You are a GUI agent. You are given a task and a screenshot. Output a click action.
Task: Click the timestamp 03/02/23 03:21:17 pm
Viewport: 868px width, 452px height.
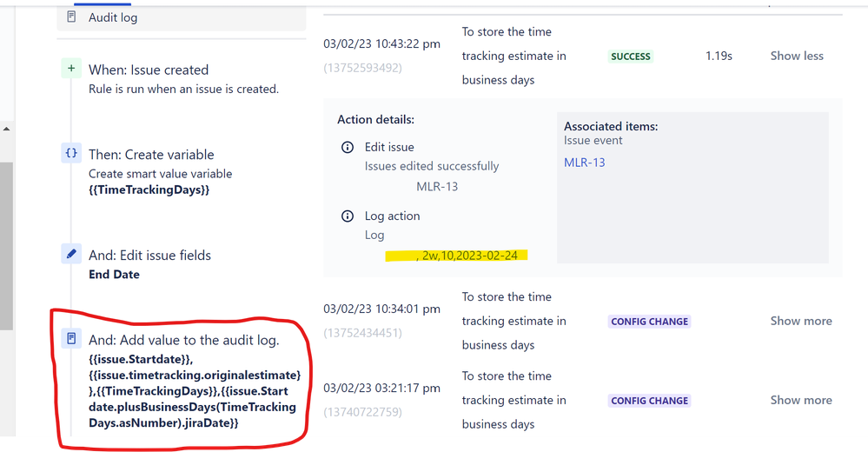click(382, 388)
